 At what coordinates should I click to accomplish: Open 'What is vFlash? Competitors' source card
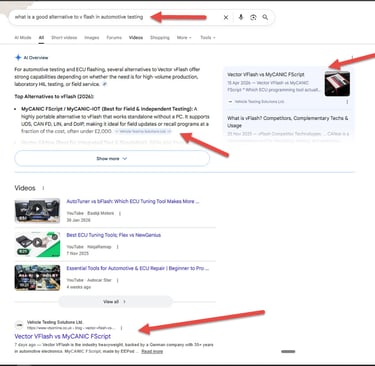tap(287, 122)
